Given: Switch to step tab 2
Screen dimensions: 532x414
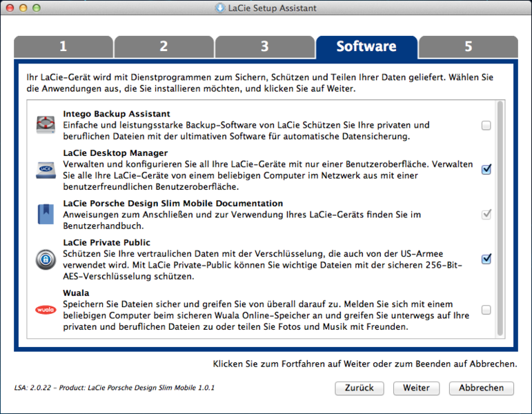Looking at the screenshot, I should coord(164,47).
